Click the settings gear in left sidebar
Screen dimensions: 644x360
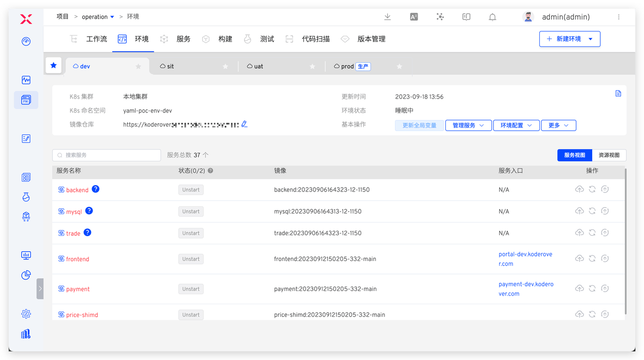coord(26,314)
